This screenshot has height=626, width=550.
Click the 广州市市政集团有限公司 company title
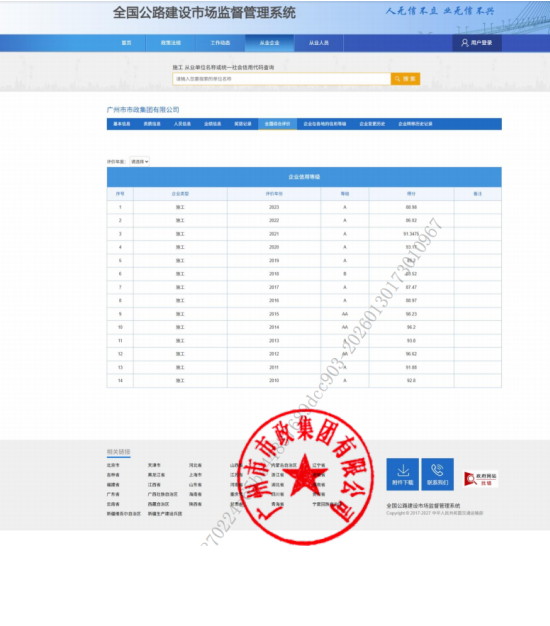pos(143,110)
